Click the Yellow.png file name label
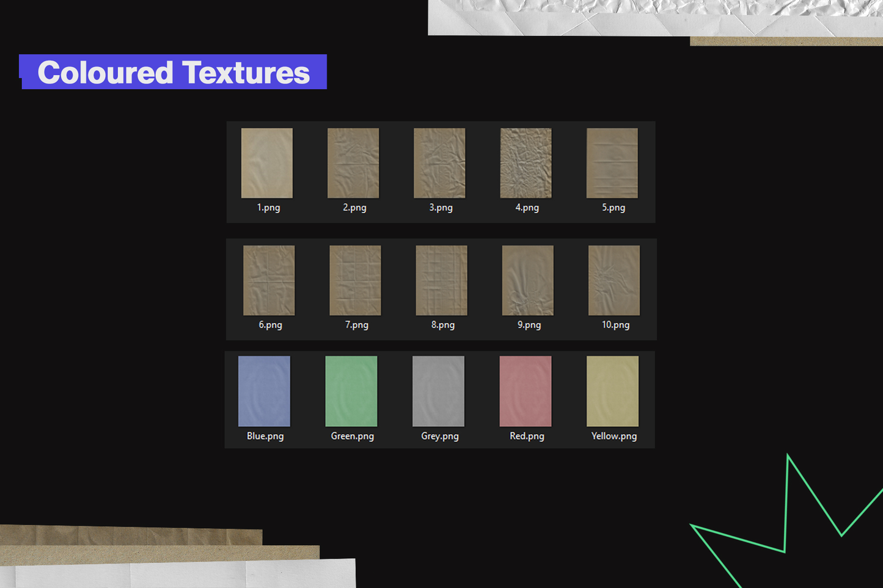 click(614, 436)
